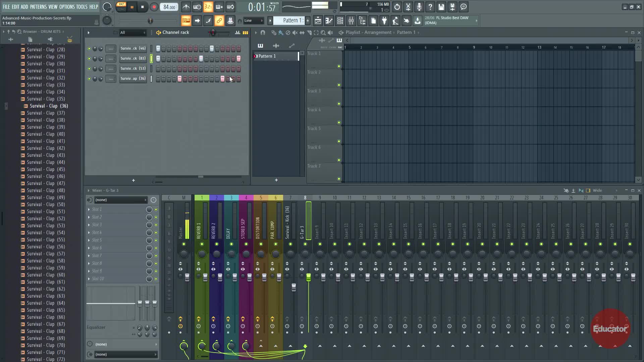Toggle Track 1 mute switch in playlist
This screenshot has height=362, width=644.
(x=339, y=66)
